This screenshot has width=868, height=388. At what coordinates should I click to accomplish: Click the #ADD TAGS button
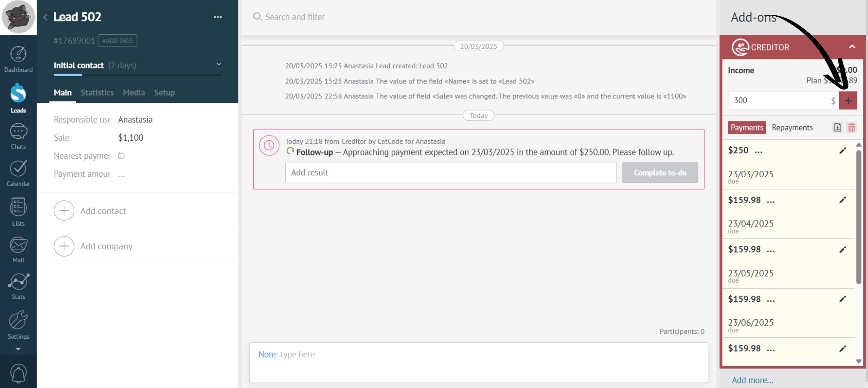click(x=118, y=41)
